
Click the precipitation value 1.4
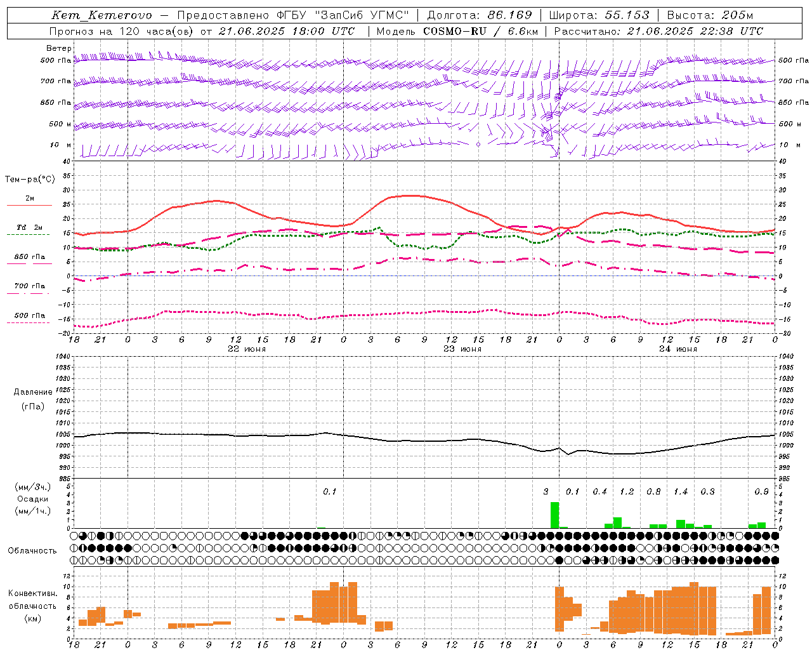pos(681,492)
